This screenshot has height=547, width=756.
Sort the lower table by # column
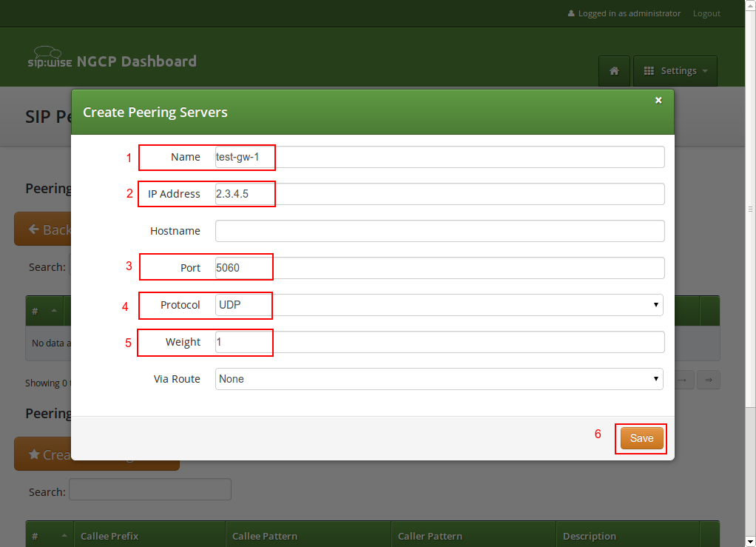50,536
